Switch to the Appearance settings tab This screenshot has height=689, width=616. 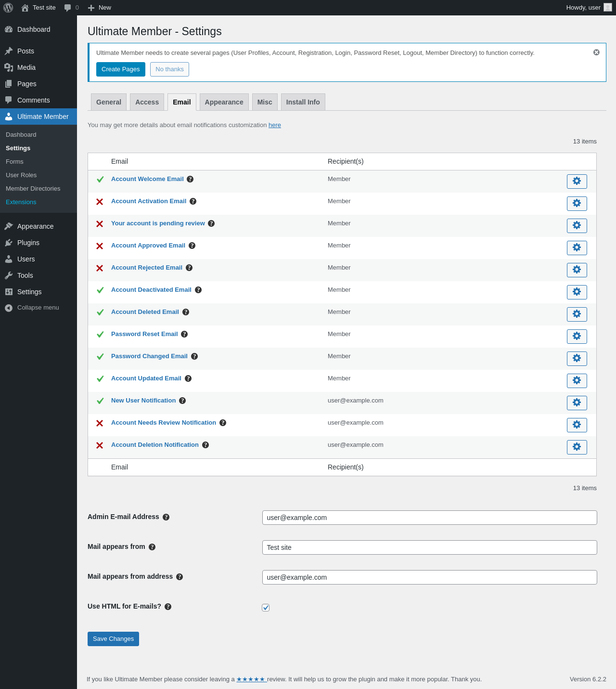coord(224,102)
